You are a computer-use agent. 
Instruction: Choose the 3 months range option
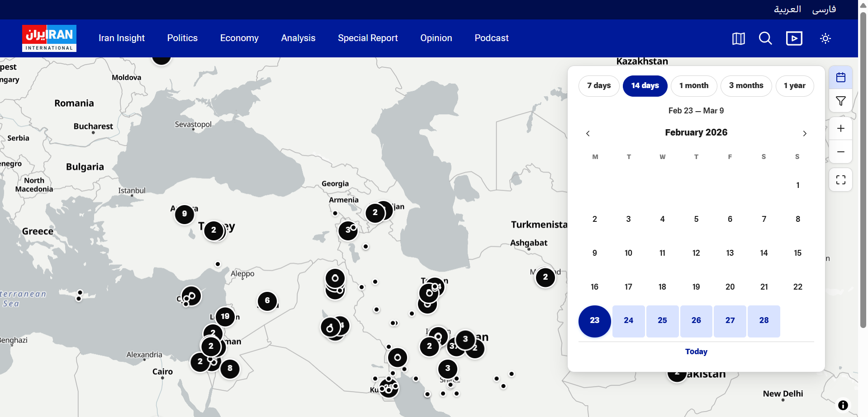tap(746, 86)
